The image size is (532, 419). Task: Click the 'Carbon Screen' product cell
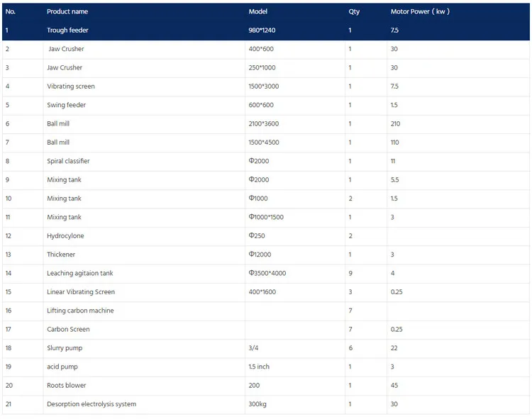(68, 329)
